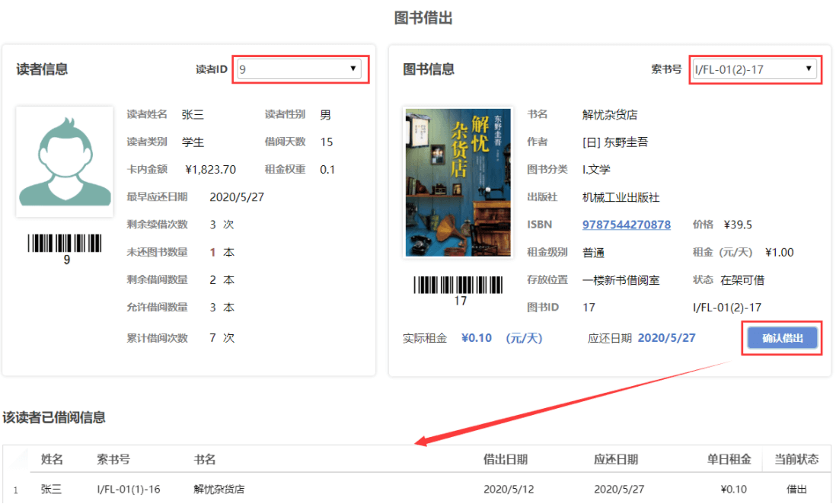Click the 书名 column header

pyautogui.click(x=205, y=459)
